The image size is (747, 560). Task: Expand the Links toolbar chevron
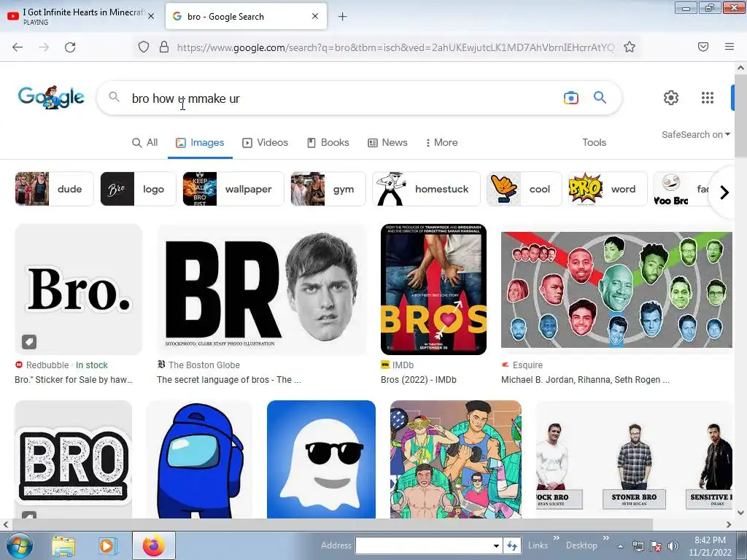point(556,538)
